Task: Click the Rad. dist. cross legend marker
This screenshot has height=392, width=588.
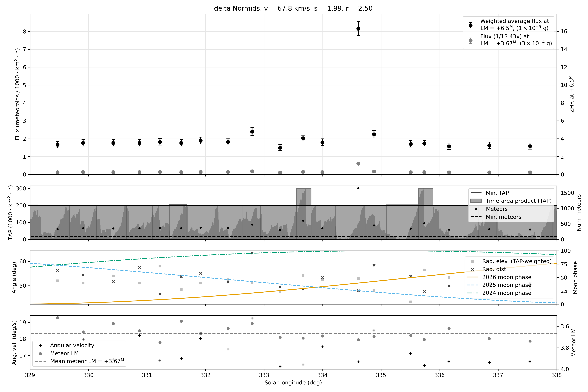Action: 472,269
